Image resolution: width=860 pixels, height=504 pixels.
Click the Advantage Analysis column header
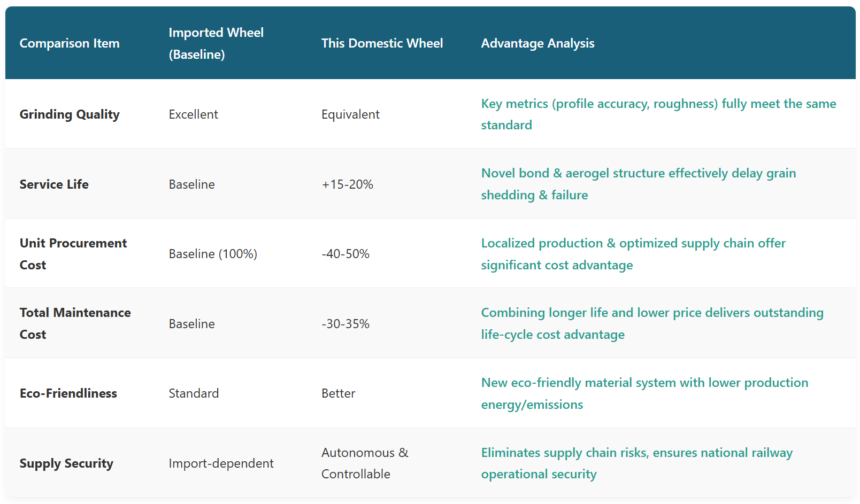click(537, 43)
